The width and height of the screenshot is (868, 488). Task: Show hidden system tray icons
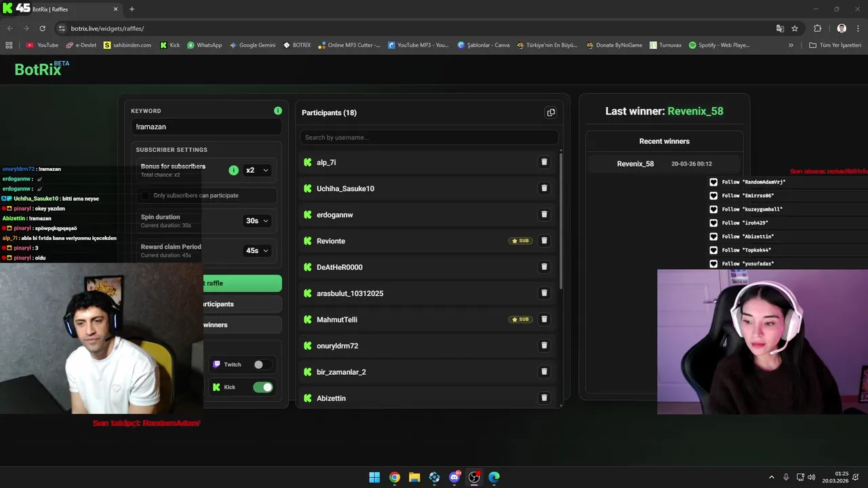771,477
